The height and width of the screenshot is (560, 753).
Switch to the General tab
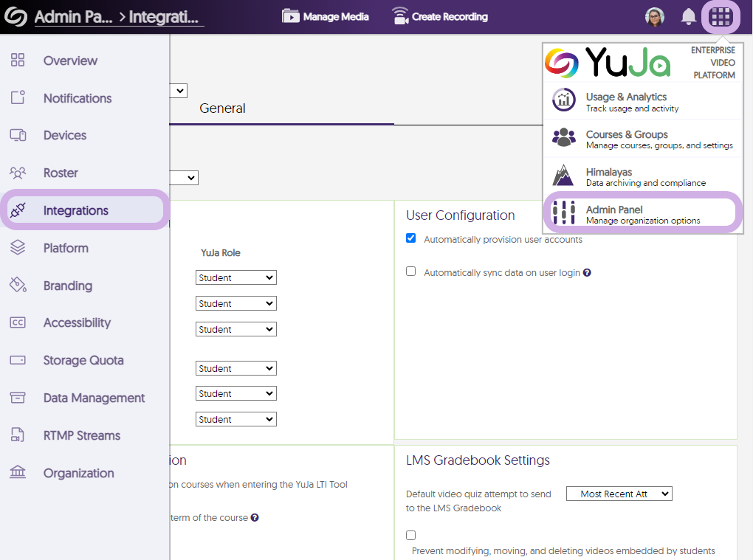coord(222,108)
